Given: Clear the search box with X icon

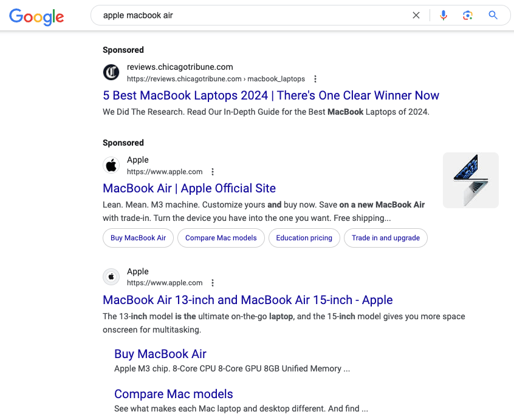Looking at the screenshot, I should pos(416,15).
